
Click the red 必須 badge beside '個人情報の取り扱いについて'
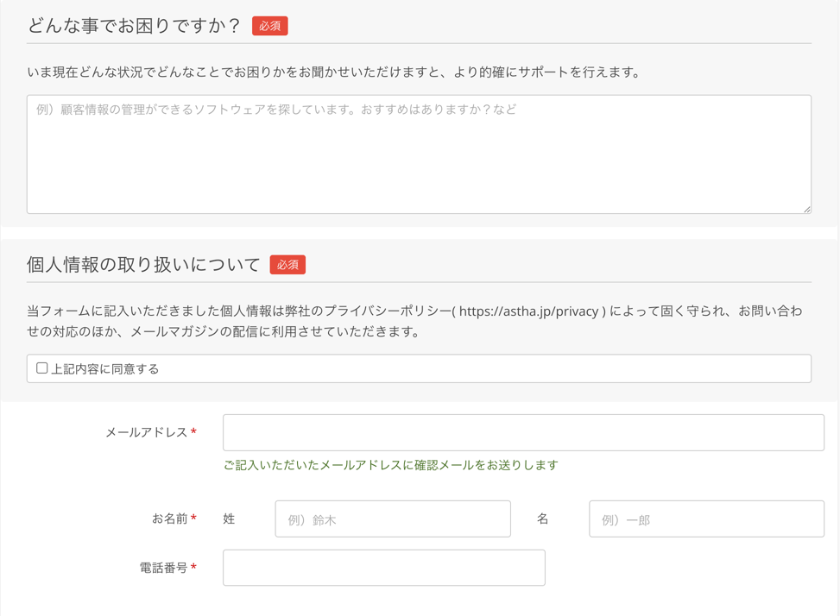(x=287, y=265)
